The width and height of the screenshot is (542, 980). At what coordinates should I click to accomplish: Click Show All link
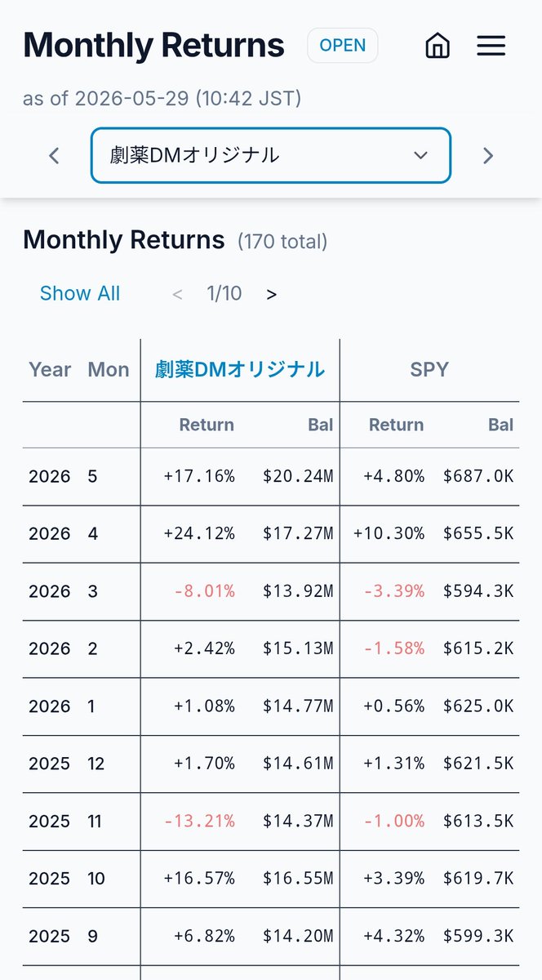(80, 294)
